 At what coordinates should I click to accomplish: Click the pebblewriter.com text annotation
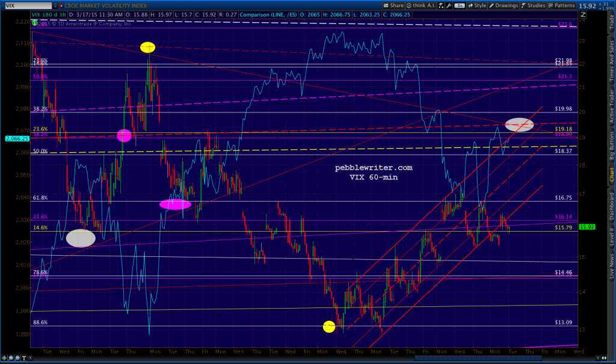coord(374,168)
